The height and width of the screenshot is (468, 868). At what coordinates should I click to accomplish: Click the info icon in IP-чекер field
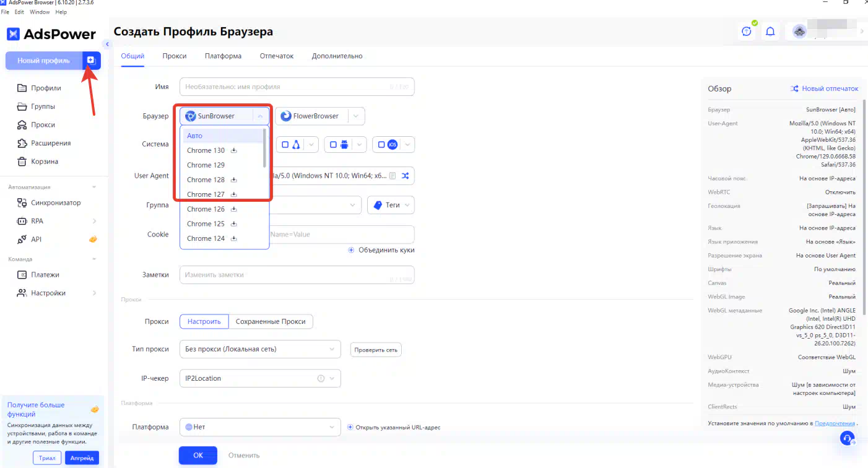321,378
